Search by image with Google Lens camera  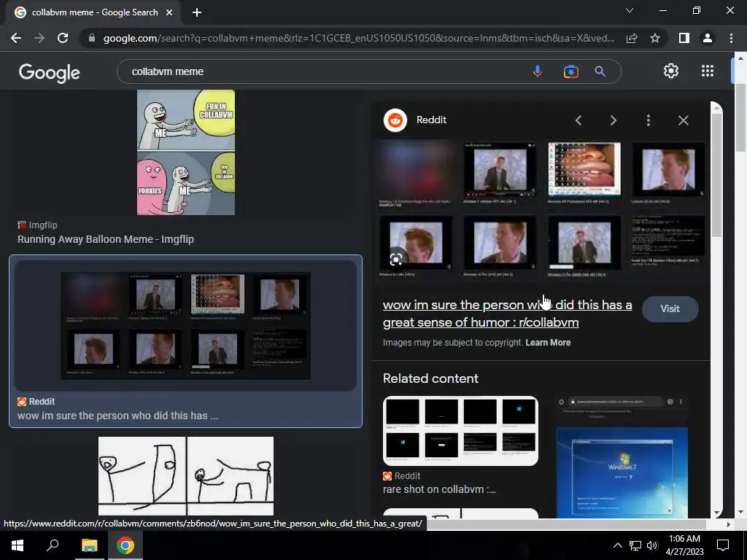pos(570,71)
